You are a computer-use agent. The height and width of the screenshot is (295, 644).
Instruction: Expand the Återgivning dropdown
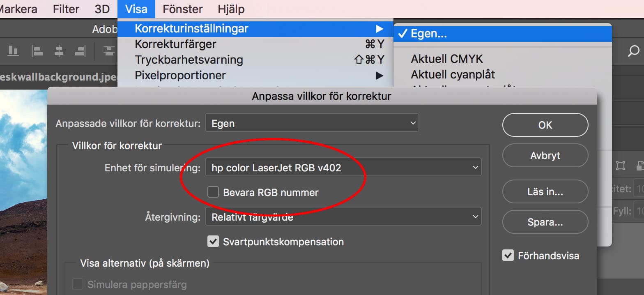(x=343, y=217)
